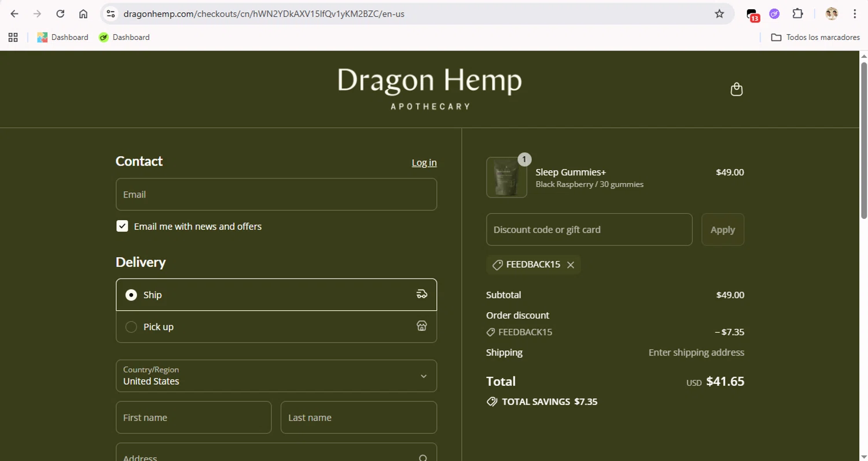Open Todos los marcadores folder
The image size is (868, 461).
(815, 37)
